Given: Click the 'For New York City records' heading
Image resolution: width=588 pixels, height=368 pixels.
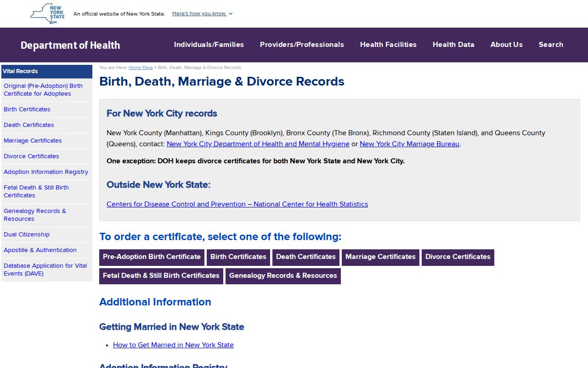Looking at the screenshot, I should coord(162,114).
